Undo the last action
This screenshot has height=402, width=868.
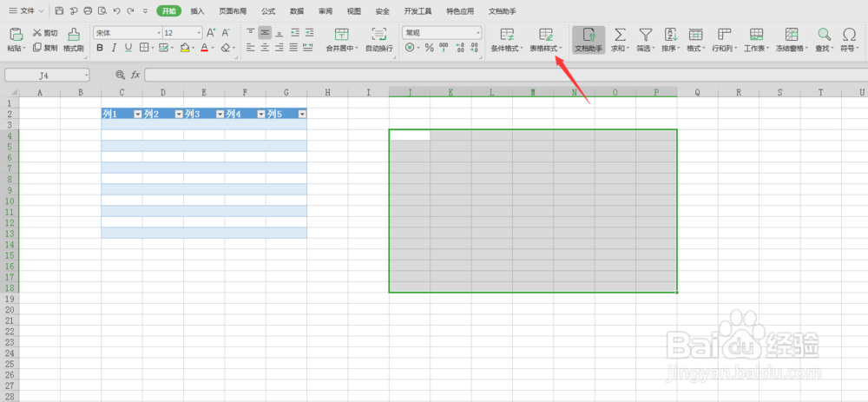click(116, 10)
